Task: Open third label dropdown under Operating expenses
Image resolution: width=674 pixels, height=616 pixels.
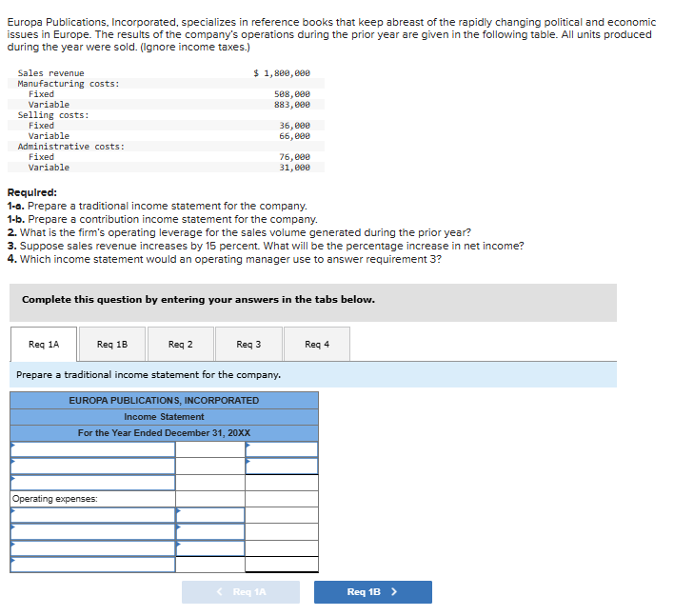Action: pos(93,548)
